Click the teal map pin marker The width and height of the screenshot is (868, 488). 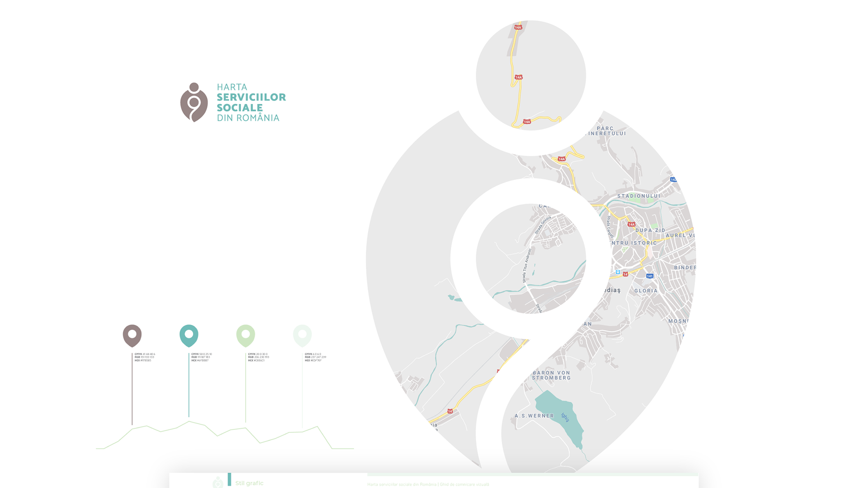point(189,336)
